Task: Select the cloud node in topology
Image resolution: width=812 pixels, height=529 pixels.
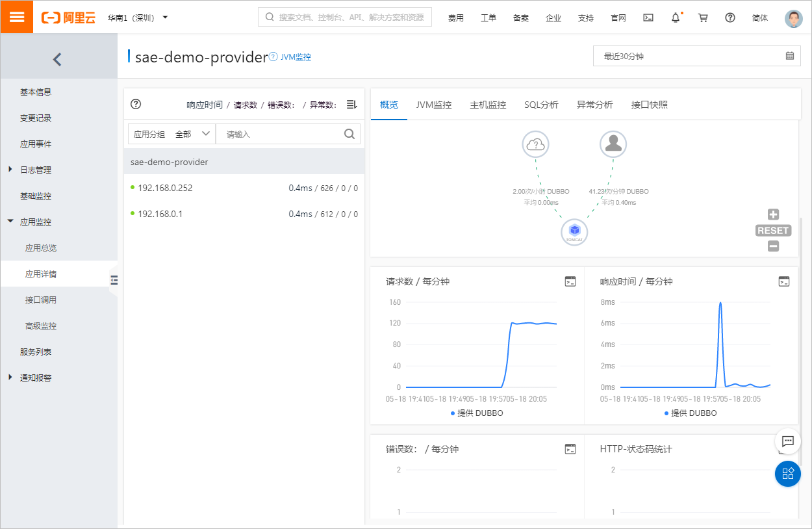Action: (x=536, y=144)
